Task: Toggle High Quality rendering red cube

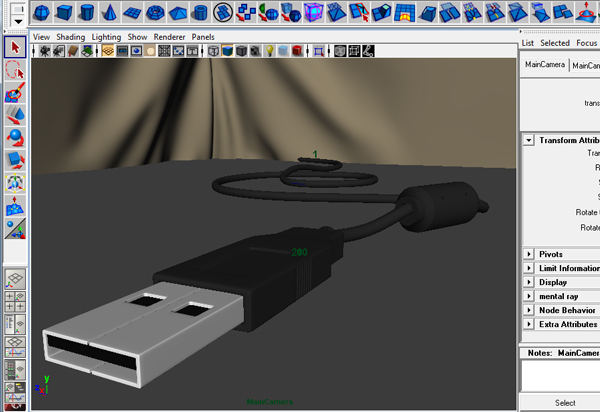Action: click(x=297, y=51)
